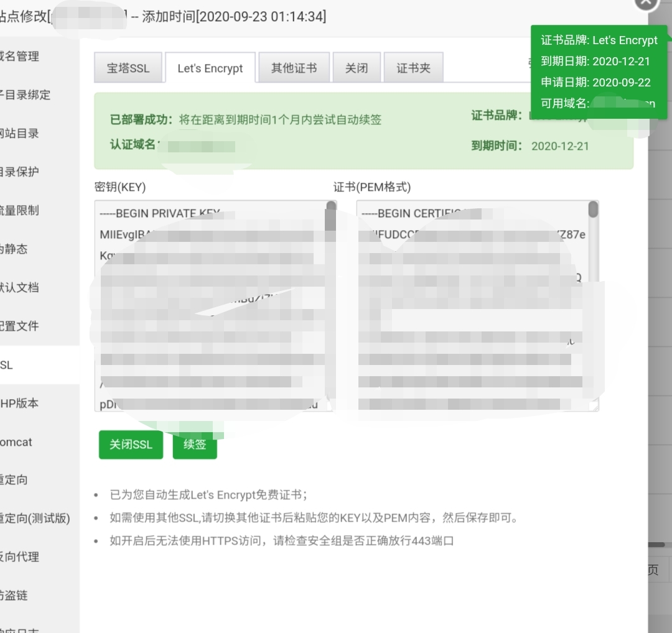Screen dimensions: 672x633
Task: Click the green 关闭SSL button
Action: pyautogui.click(x=131, y=445)
